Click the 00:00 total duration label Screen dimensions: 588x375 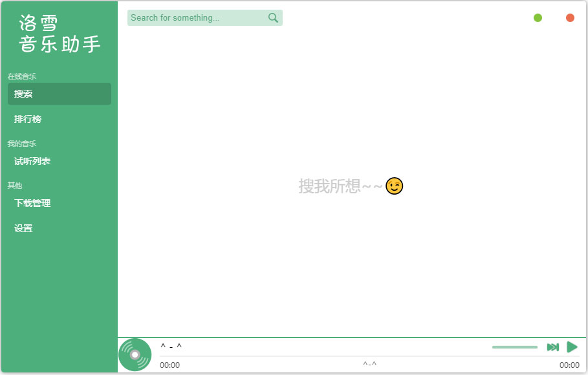(x=569, y=365)
